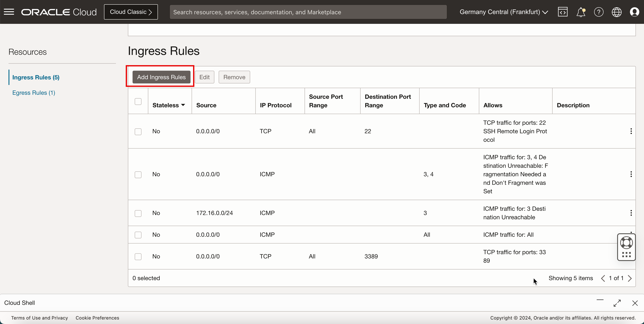Viewport: 644px width, 324px height.
Task: Focus the resources search field
Action: (x=308, y=12)
